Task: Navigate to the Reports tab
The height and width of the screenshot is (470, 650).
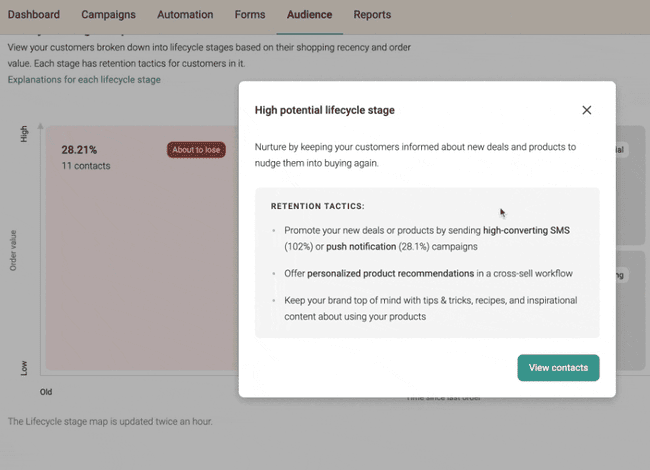Action: click(372, 15)
